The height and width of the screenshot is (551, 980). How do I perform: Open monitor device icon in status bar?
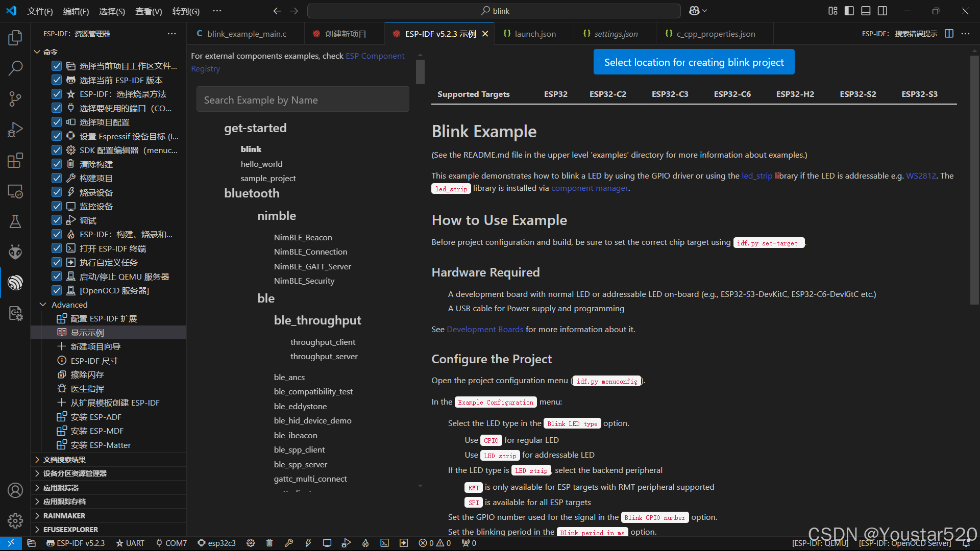327,543
